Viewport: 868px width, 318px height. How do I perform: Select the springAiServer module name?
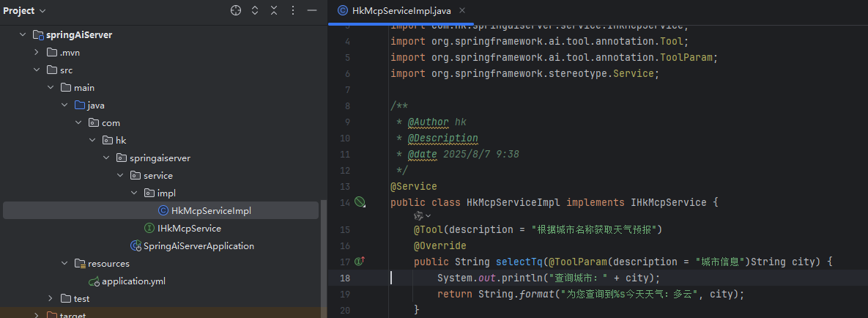[79, 35]
